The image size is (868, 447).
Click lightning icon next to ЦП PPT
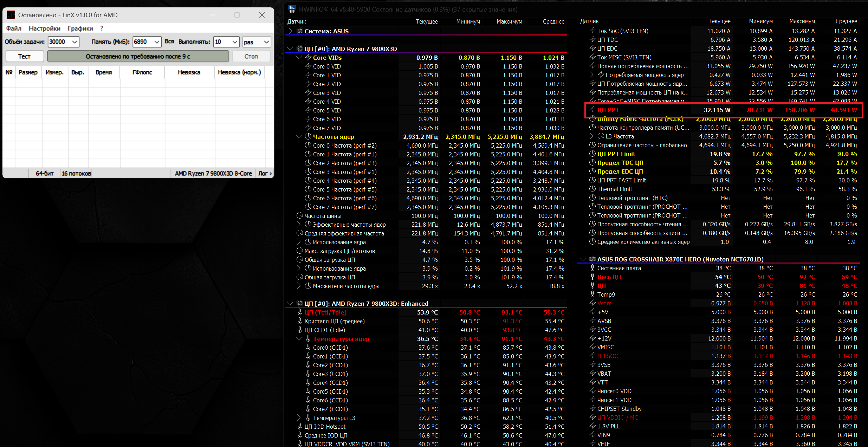(592, 110)
